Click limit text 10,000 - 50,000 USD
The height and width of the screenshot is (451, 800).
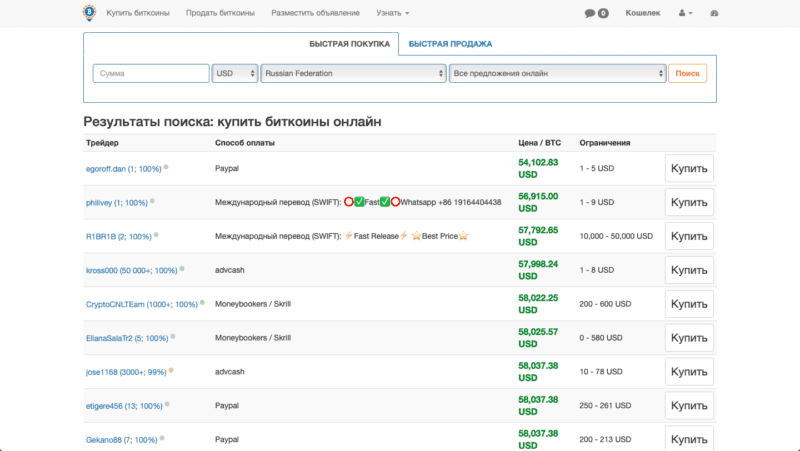click(x=616, y=236)
